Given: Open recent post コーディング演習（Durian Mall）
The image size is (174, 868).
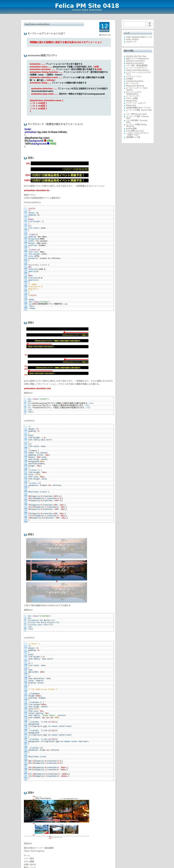Looking at the screenshot, I should (139, 111).
